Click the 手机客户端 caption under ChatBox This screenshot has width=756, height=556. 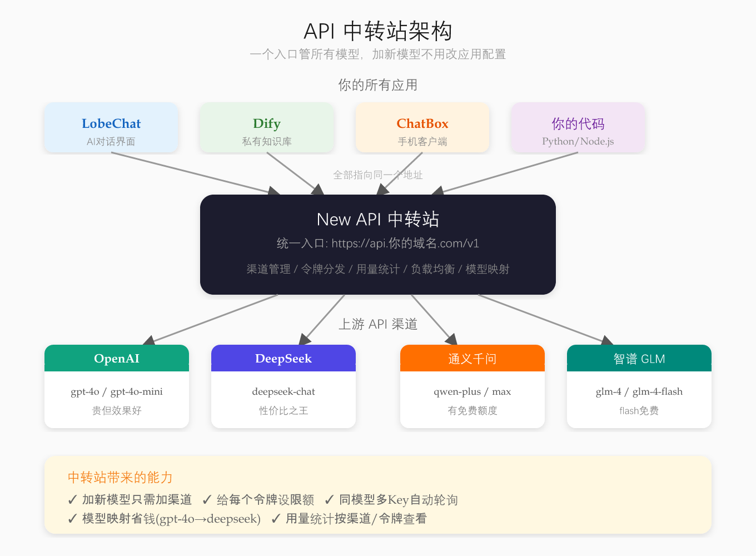pos(422,141)
